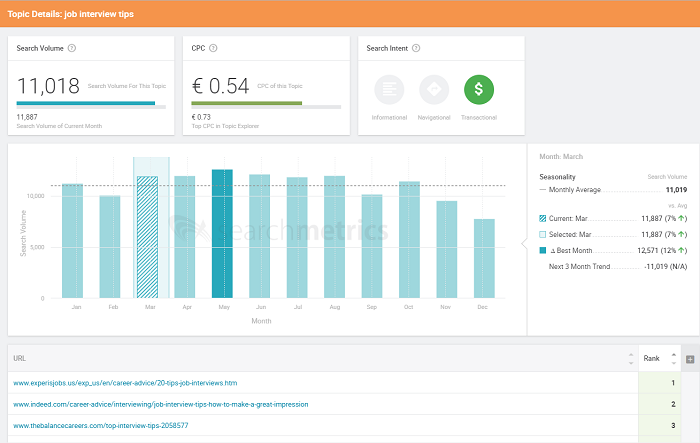Click the Search Volume help icon
The width and height of the screenshot is (700, 443).
pyautogui.click(x=72, y=48)
